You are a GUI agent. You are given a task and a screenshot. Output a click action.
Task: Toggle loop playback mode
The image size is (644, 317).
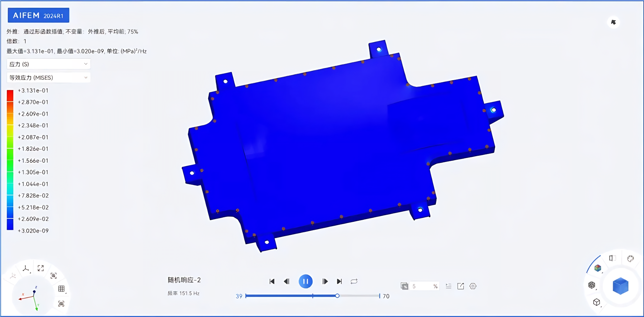[354, 282]
